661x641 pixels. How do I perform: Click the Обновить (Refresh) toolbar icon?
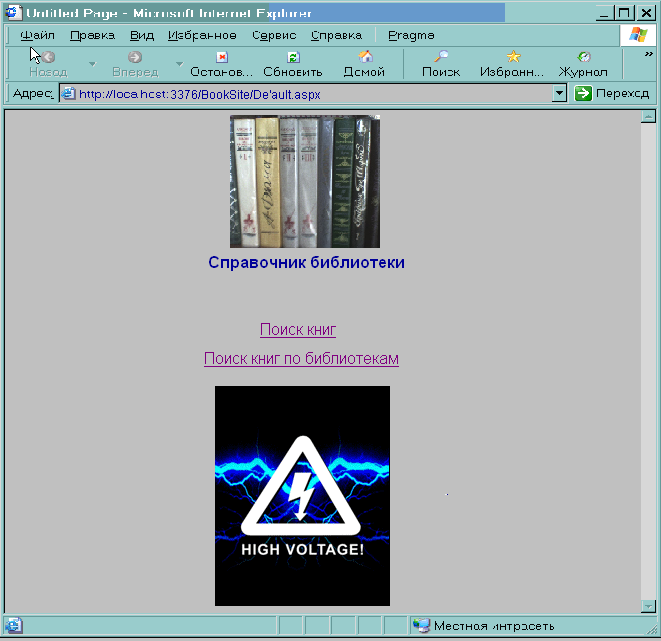[293, 57]
